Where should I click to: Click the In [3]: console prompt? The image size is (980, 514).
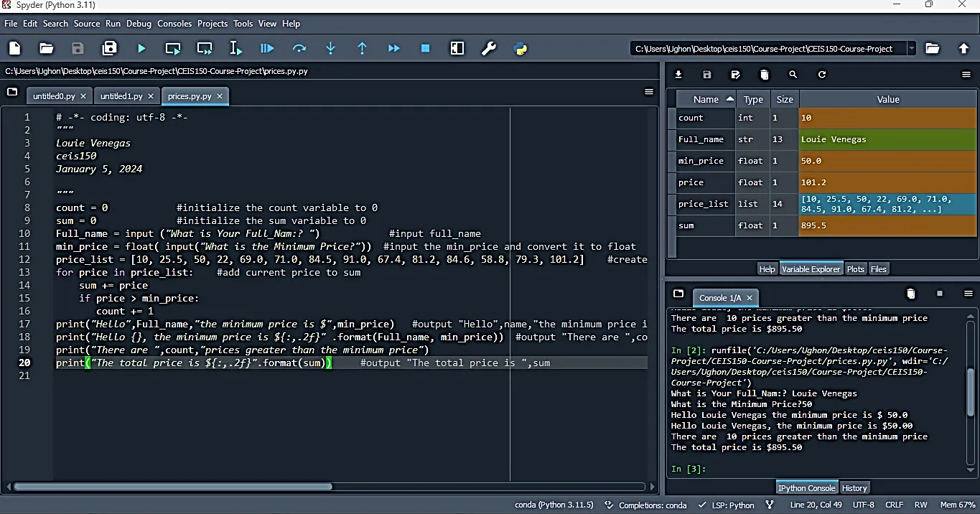689,469
